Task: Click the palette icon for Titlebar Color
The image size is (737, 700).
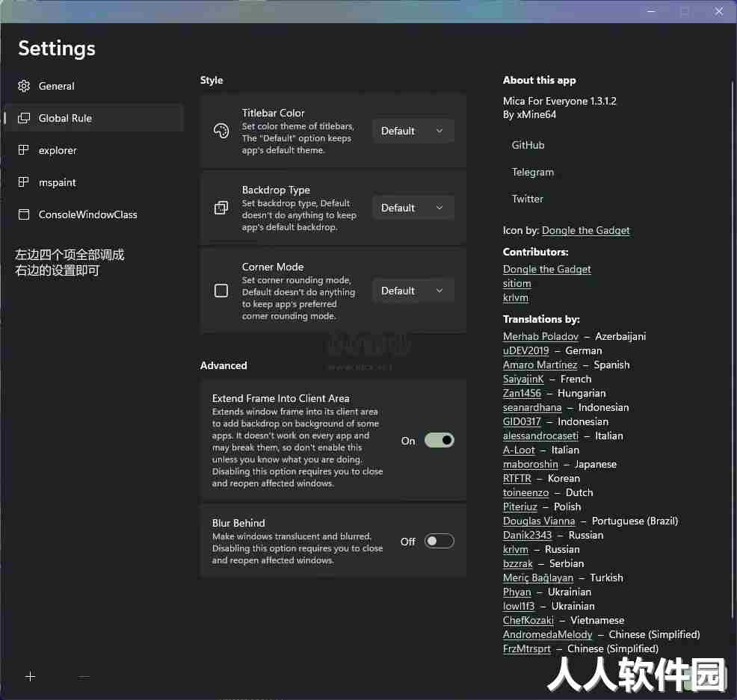Action: coord(221,131)
